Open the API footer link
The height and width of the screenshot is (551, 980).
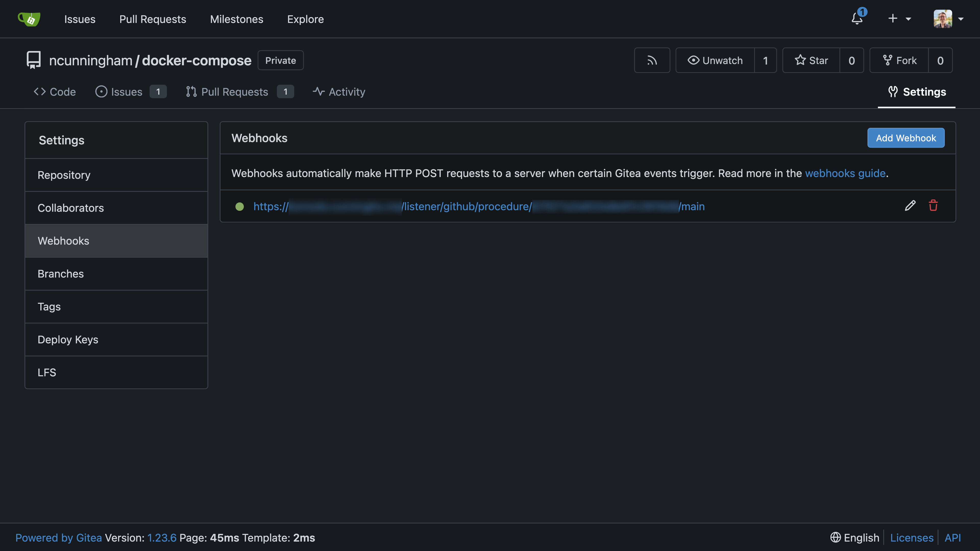point(953,538)
